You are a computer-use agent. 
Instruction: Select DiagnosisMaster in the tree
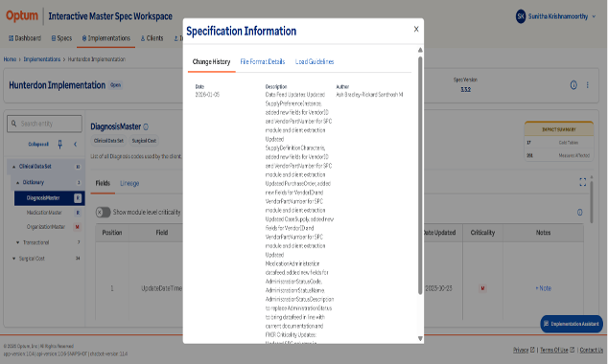49,198
